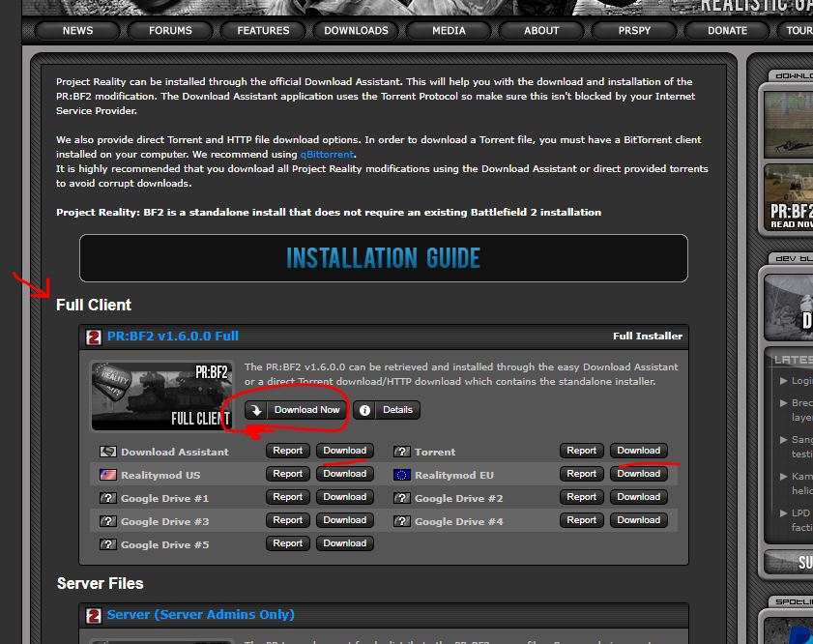Open Server (Server Admins Only) link

(x=201, y=615)
